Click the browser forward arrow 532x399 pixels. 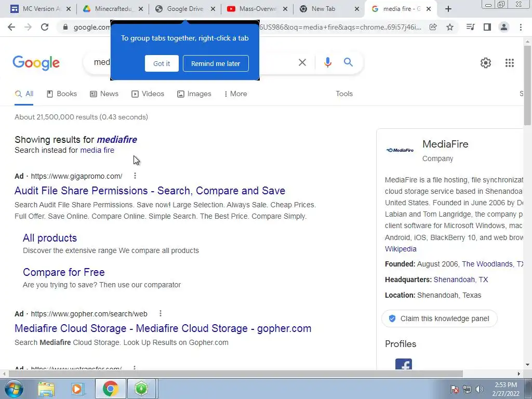(28, 27)
